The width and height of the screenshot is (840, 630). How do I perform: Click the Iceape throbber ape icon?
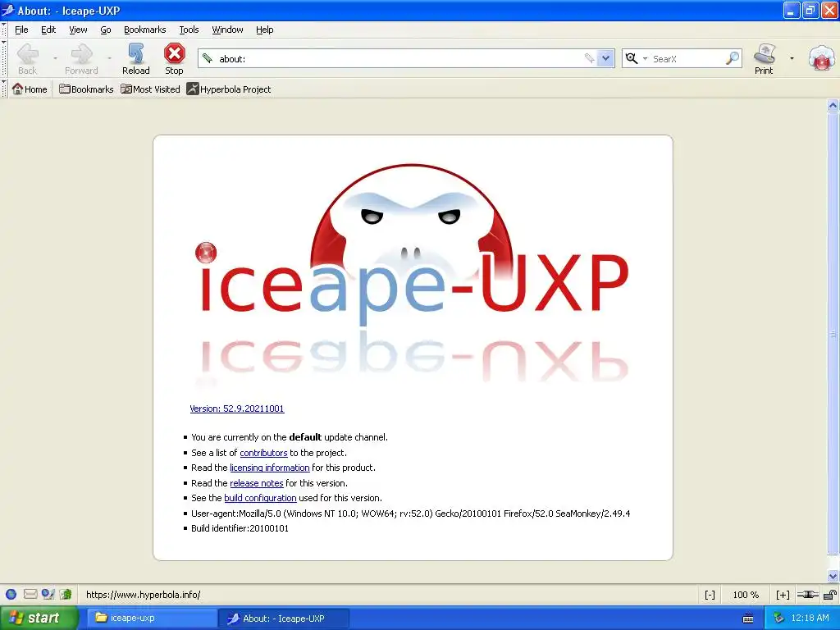[821, 58]
